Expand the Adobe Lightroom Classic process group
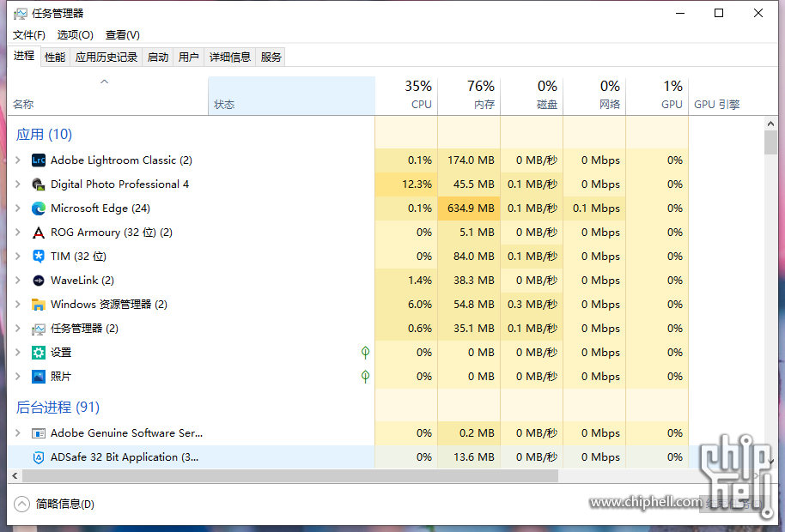 pos(18,160)
